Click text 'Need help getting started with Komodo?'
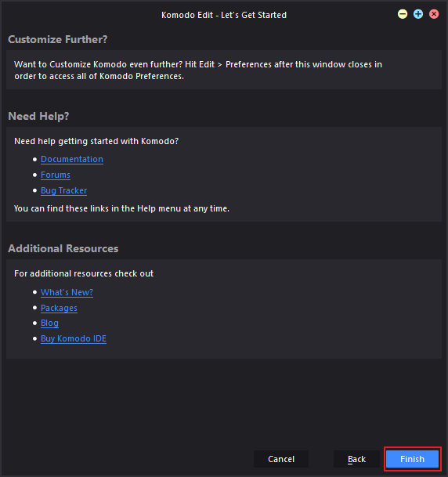 coord(96,141)
